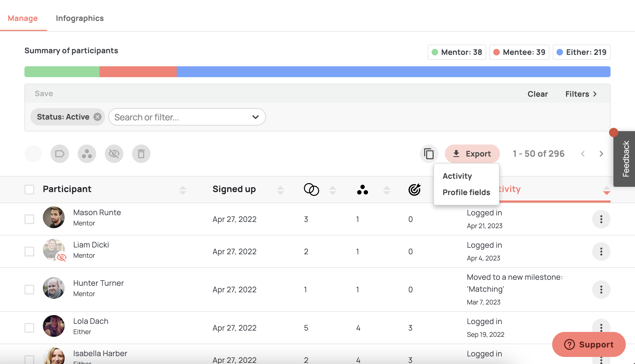Image resolution: width=635 pixels, height=364 pixels.
Task: Click Lola Dach's avatar photo
Action: point(54,326)
